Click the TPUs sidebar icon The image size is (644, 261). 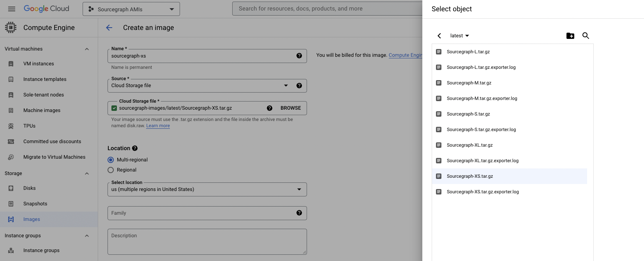pos(11,126)
